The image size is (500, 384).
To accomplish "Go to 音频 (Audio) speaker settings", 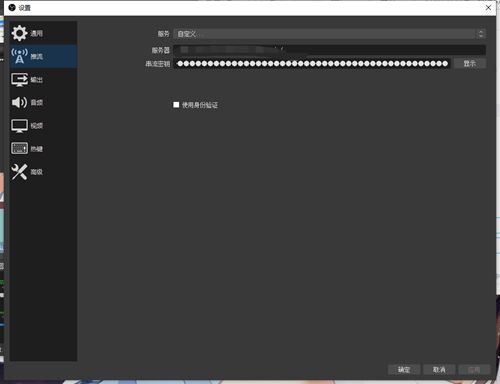I will (43, 102).
